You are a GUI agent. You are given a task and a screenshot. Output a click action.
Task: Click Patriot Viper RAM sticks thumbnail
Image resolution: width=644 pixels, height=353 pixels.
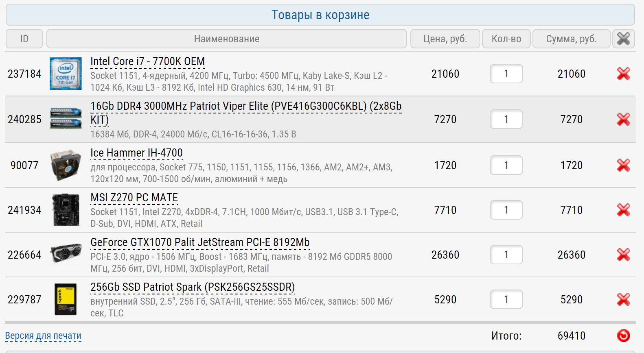tap(66, 118)
